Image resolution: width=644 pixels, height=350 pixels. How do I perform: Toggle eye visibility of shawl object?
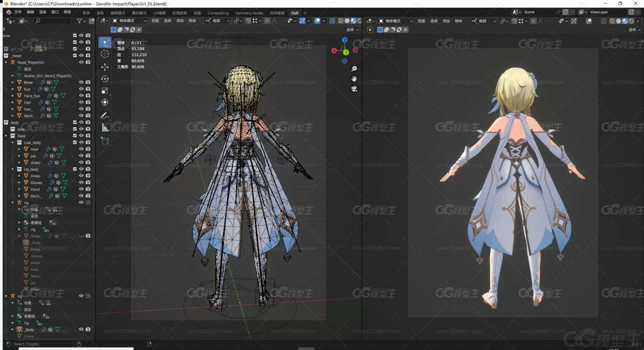click(x=81, y=162)
